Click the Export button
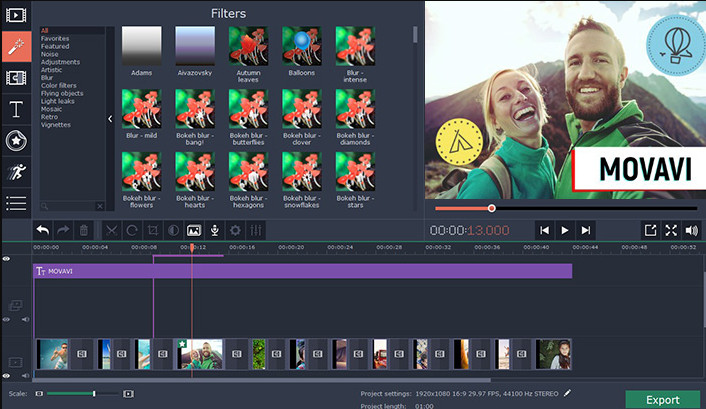Viewport: 706px width, 409px height. (x=662, y=399)
